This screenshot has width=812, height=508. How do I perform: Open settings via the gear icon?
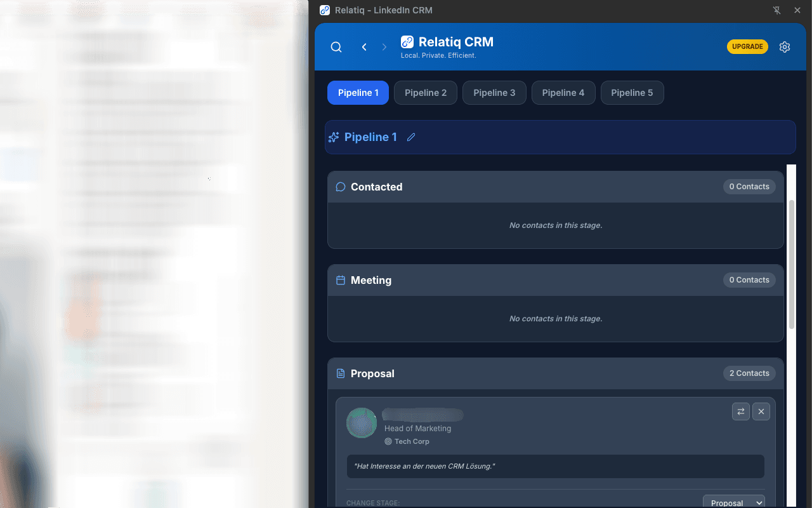(785, 47)
